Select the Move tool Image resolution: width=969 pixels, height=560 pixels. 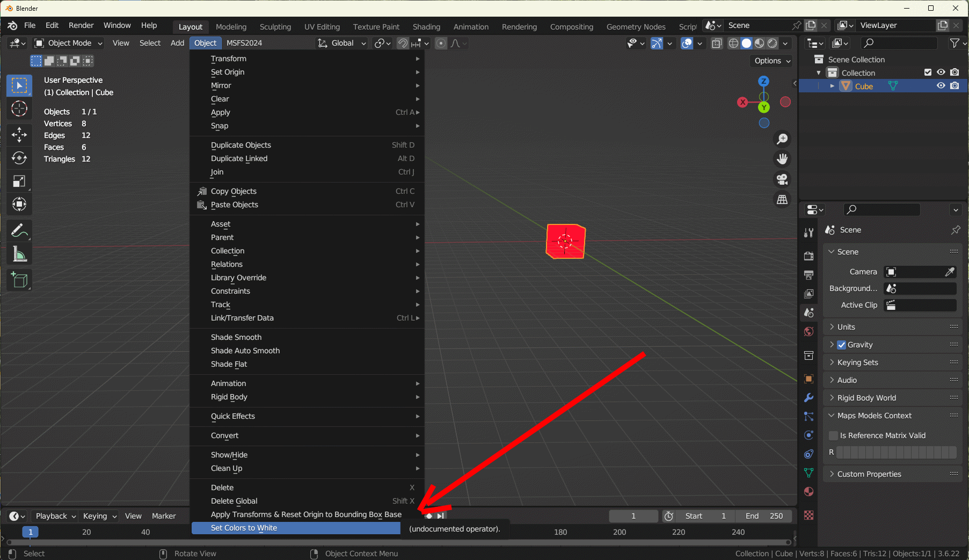[x=19, y=134]
